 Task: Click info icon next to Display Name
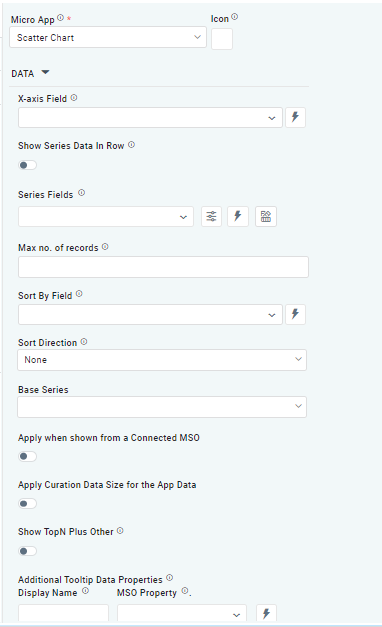[86, 591]
